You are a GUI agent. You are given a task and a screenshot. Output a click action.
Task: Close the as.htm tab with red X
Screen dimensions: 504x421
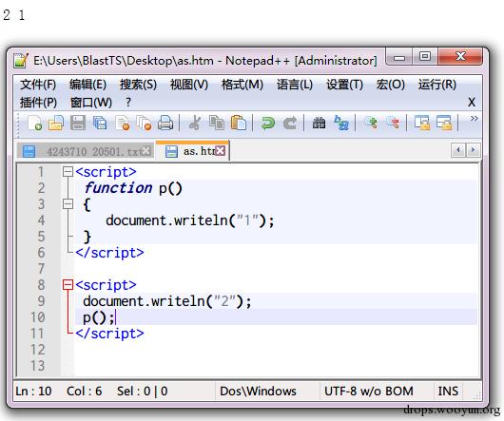click(221, 150)
